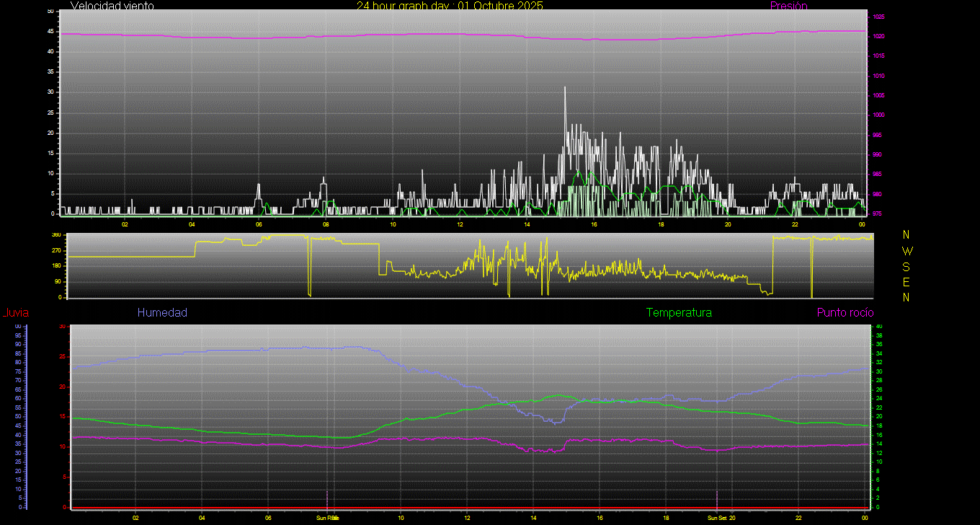Click hour 12 on wind speed chart axis
The height and width of the screenshot is (525, 980).
point(460,224)
